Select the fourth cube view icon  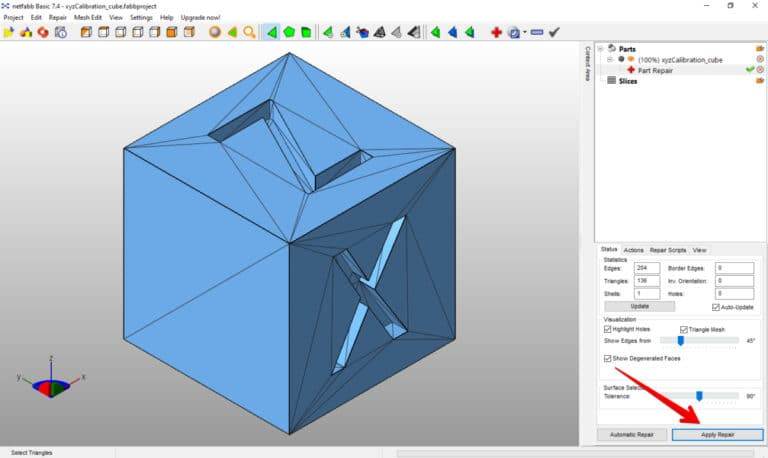pyautogui.click(x=138, y=32)
